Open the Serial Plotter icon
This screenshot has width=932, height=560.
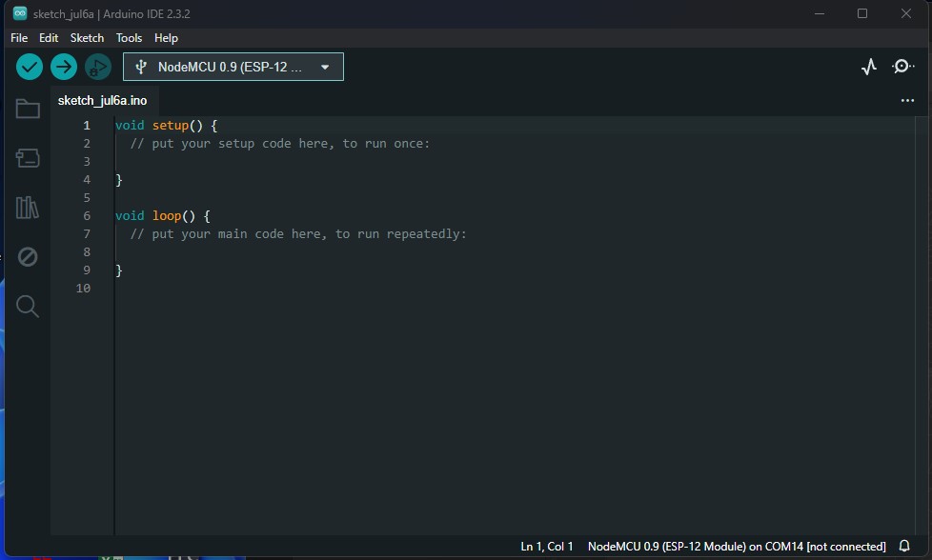pyautogui.click(x=868, y=67)
